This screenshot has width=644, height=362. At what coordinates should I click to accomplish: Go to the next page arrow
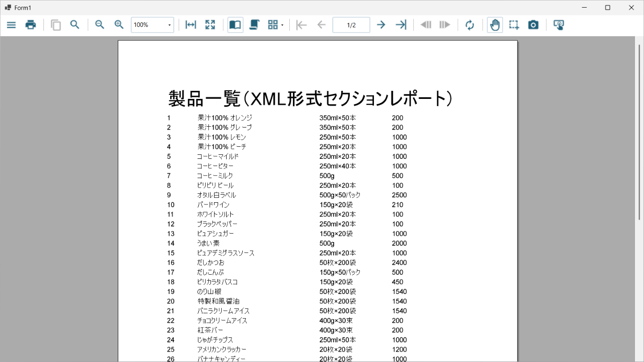click(381, 25)
